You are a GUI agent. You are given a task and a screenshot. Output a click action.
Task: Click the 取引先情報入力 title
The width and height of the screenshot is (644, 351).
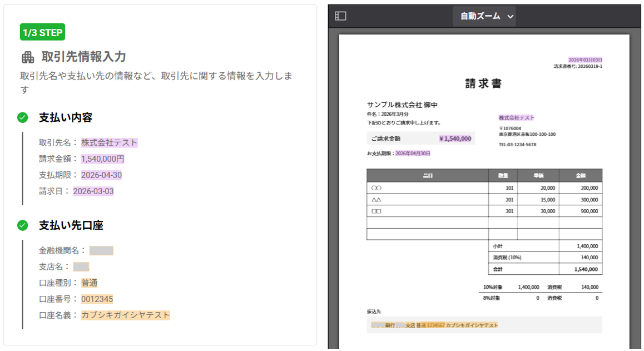click(84, 57)
